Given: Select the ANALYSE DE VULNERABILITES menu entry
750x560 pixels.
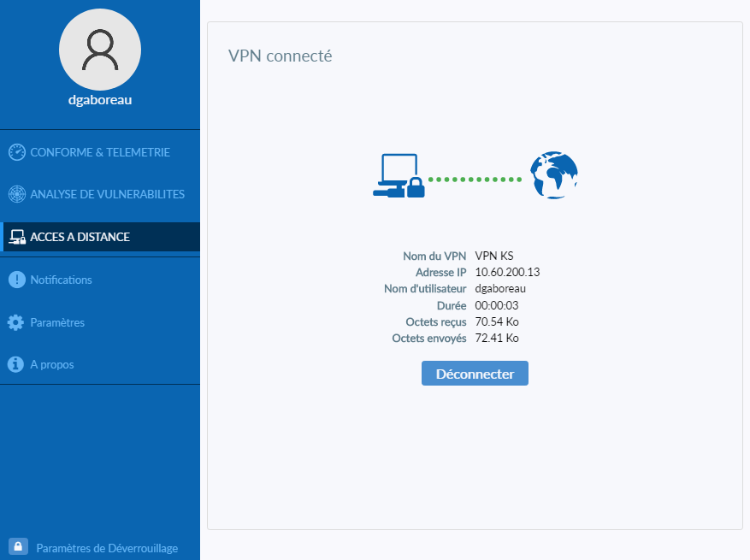Looking at the screenshot, I should 107,194.
